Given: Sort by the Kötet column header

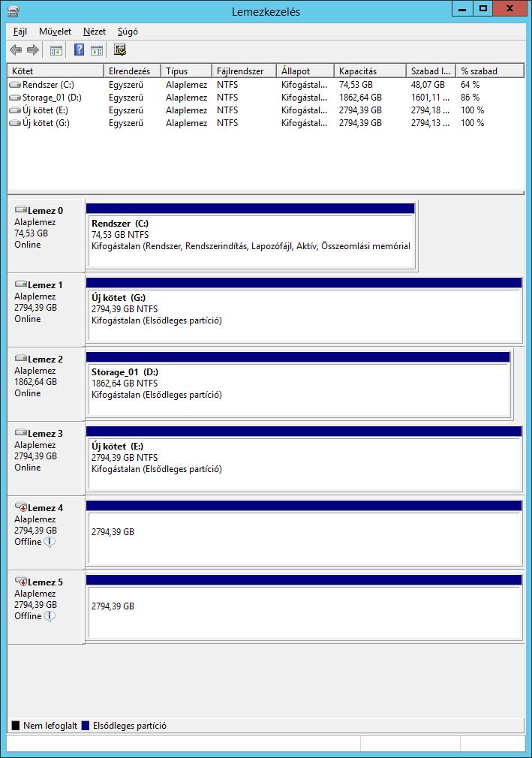Looking at the screenshot, I should (x=56, y=71).
